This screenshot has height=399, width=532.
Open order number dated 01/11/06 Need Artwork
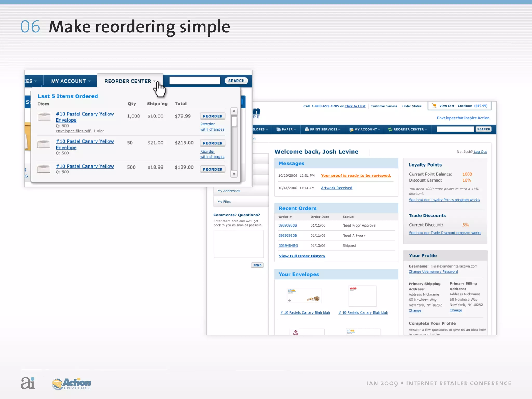pyautogui.click(x=288, y=235)
